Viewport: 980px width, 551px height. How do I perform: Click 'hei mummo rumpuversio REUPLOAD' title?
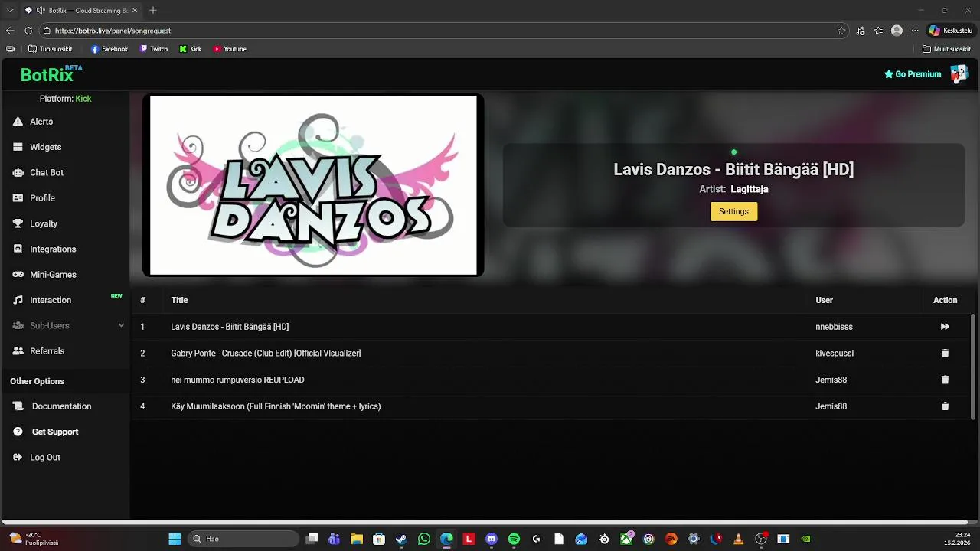pos(237,380)
